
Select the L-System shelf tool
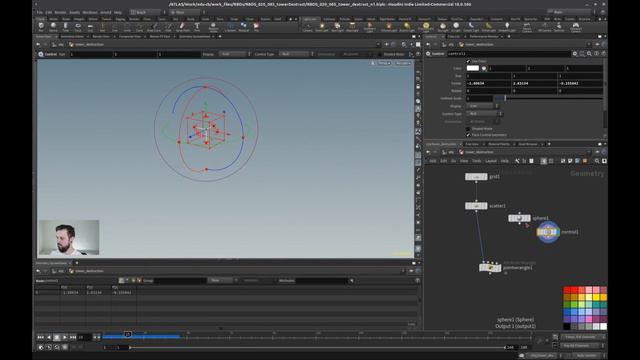[230, 27]
